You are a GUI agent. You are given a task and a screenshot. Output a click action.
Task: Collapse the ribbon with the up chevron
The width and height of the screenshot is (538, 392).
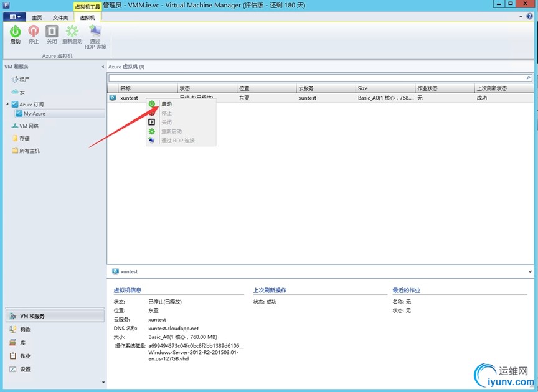[x=521, y=16]
